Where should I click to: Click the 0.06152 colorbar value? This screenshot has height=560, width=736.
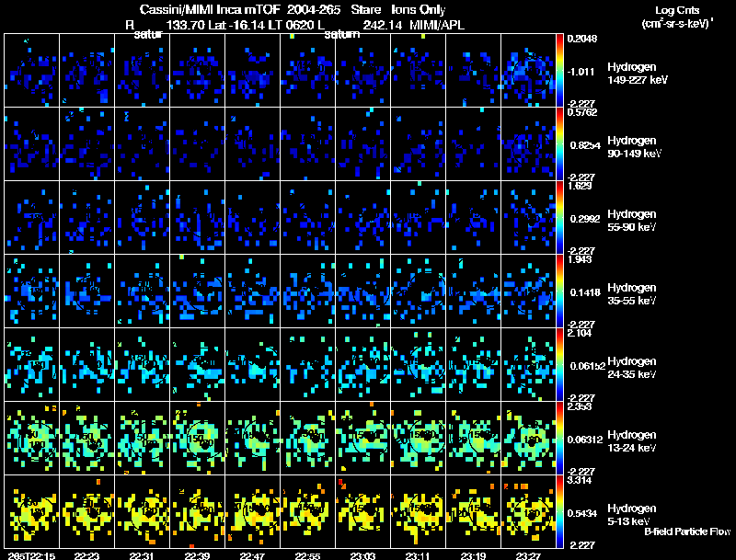588,366
